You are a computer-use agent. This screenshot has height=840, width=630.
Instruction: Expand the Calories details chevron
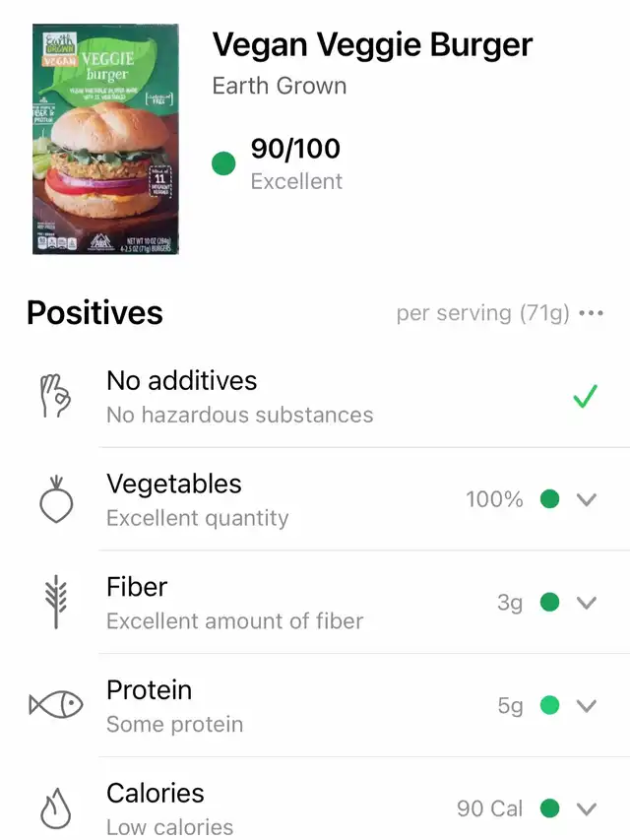pos(587,808)
